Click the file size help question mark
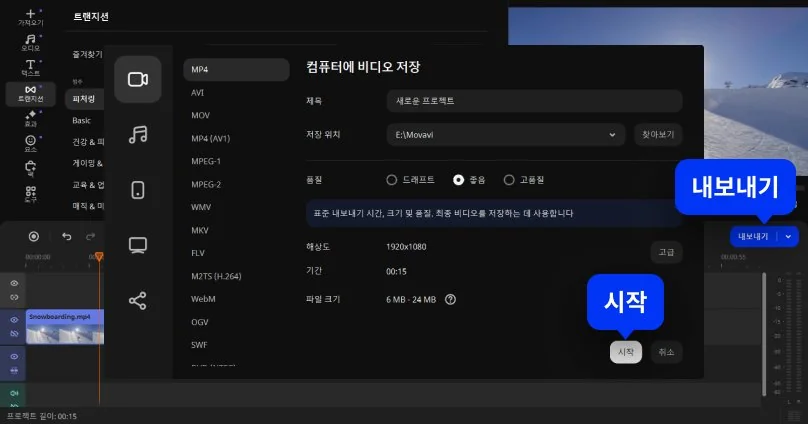808x424 pixels. coord(450,299)
